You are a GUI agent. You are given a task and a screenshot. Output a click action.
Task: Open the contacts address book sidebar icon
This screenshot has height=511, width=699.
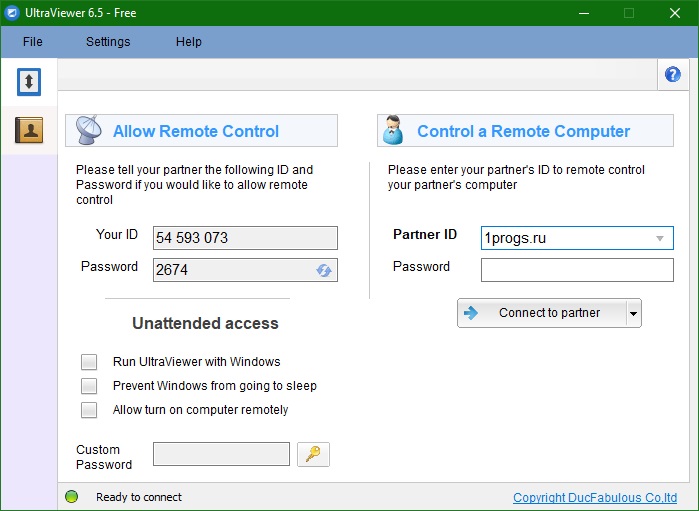[29, 130]
